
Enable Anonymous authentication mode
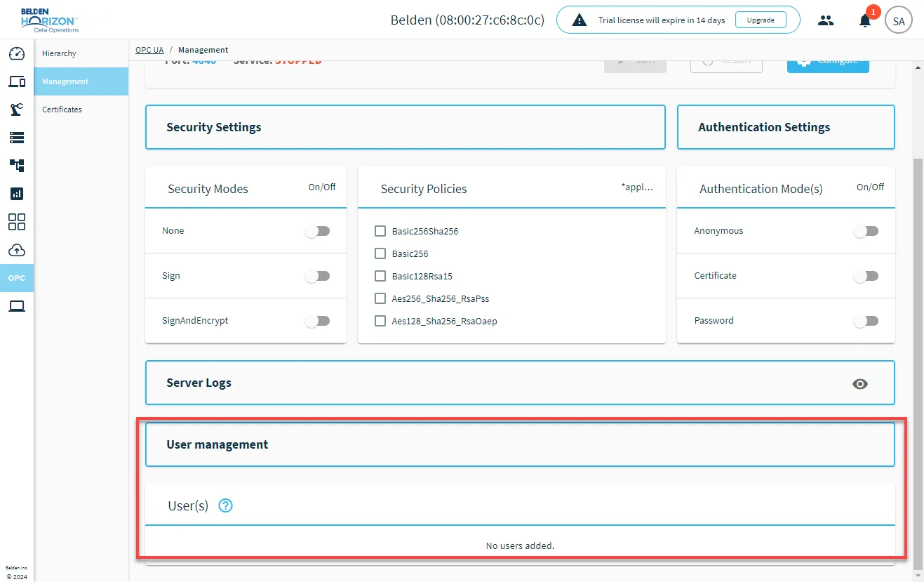pos(866,231)
